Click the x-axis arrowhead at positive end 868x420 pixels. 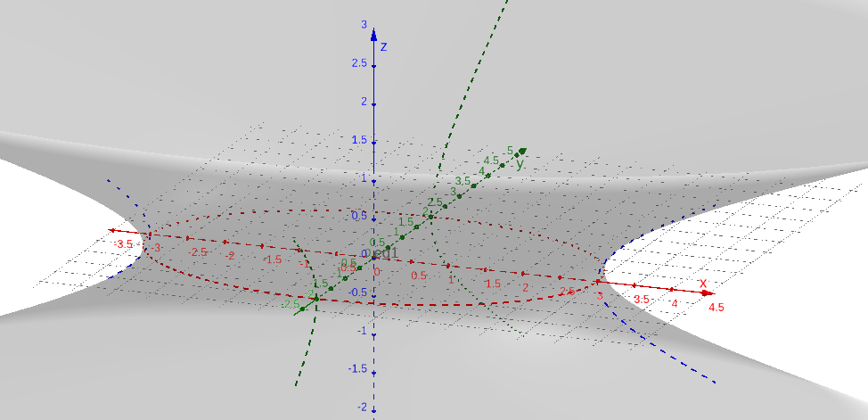coord(708,292)
